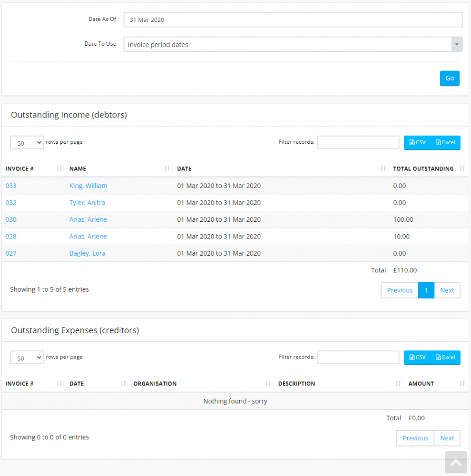Sort debtors by Total Outstanding sort arrows
The width and height of the screenshot is (471, 476).
coord(462,169)
